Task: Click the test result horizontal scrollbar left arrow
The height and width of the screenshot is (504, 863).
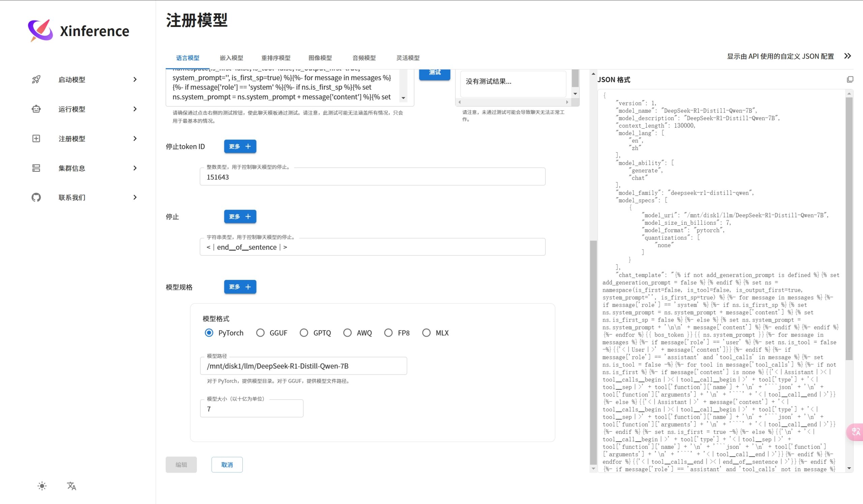Action: pos(459,102)
